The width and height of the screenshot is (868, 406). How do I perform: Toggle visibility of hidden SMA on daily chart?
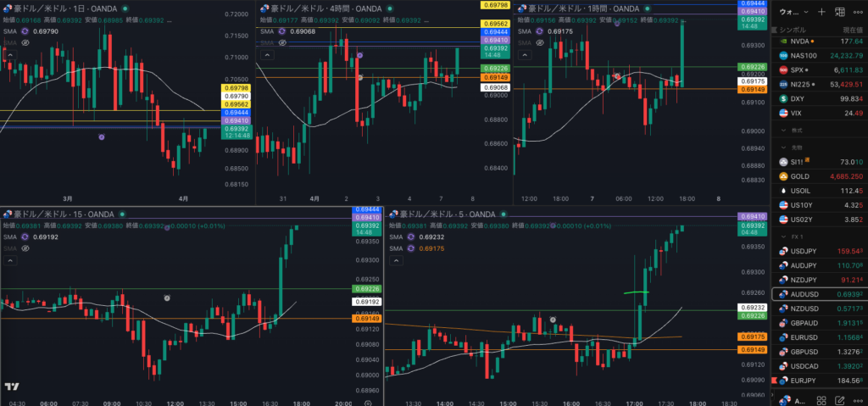click(25, 42)
